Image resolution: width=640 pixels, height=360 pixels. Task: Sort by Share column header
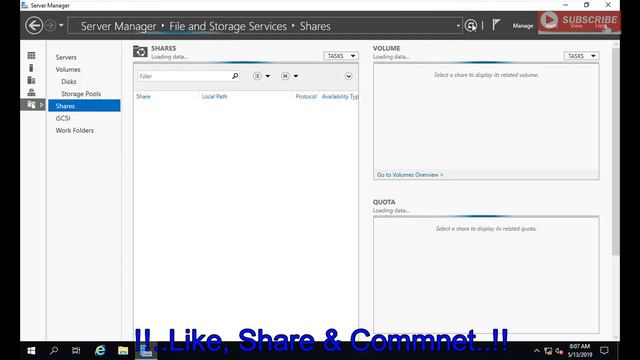(143, 97)
